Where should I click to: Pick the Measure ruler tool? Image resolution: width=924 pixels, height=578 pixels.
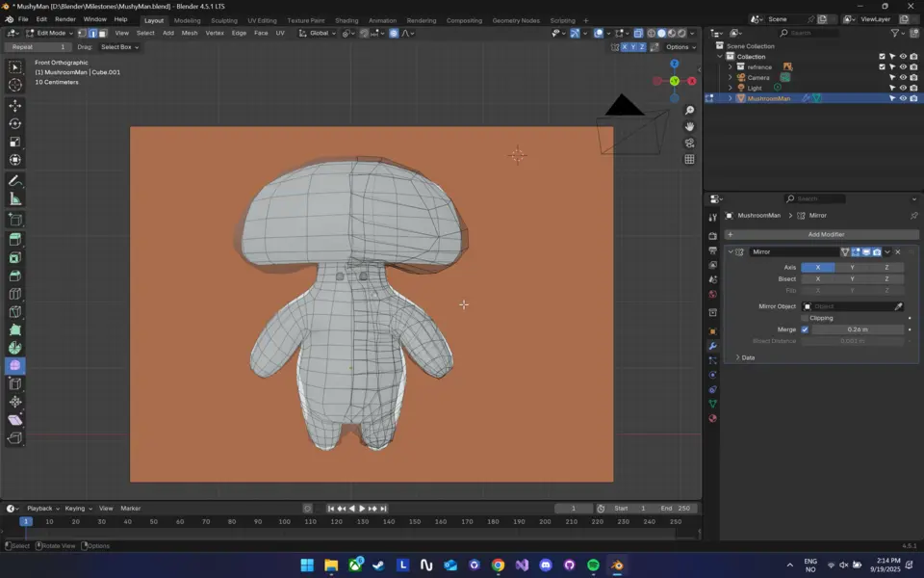(15, 199)
